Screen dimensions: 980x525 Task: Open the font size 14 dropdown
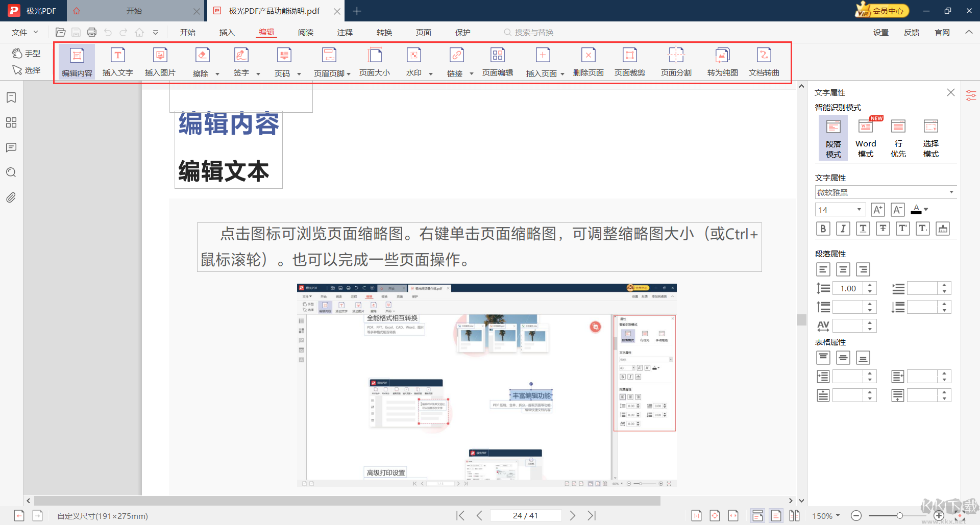[x=840, y=210]
